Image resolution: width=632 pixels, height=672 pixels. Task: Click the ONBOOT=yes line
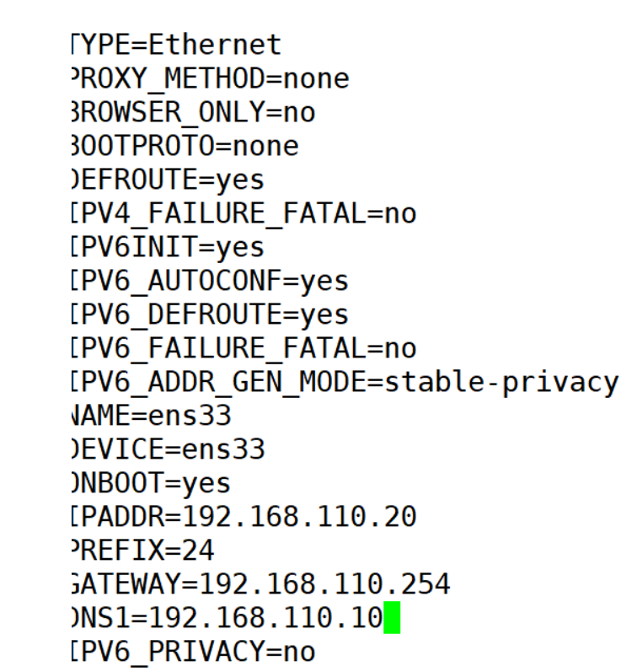click(151, 483)
